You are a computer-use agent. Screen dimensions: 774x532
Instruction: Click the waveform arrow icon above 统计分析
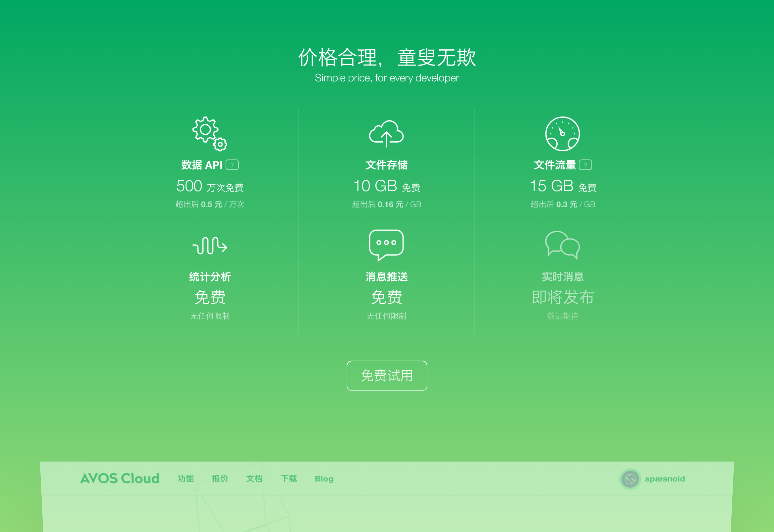coord(210,246)
